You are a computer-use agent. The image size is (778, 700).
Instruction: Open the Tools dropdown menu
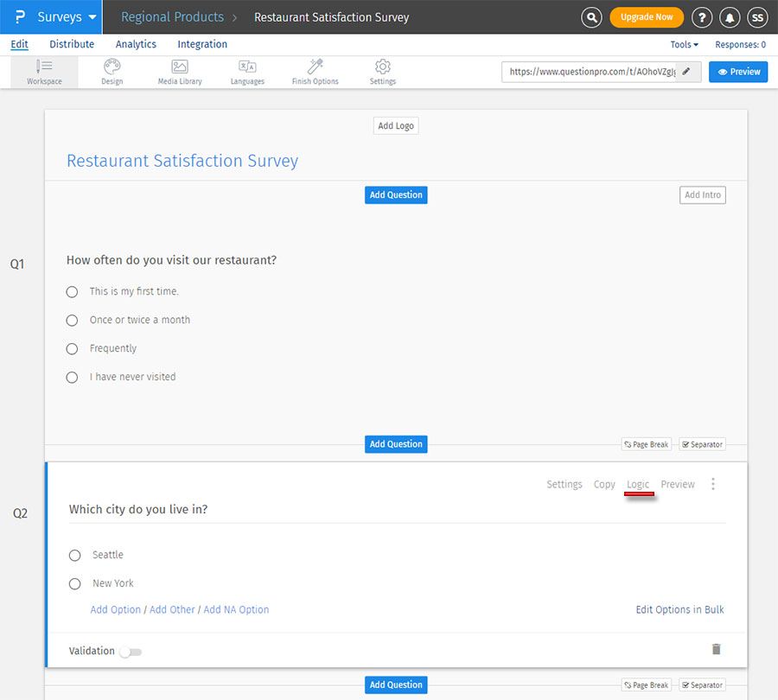684,44
